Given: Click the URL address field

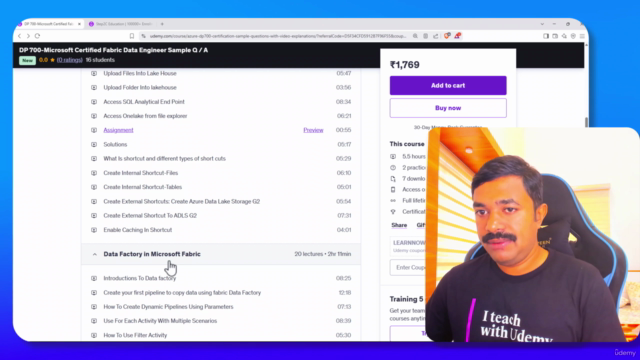Looking at the screenshot, I should pos(278,36).
